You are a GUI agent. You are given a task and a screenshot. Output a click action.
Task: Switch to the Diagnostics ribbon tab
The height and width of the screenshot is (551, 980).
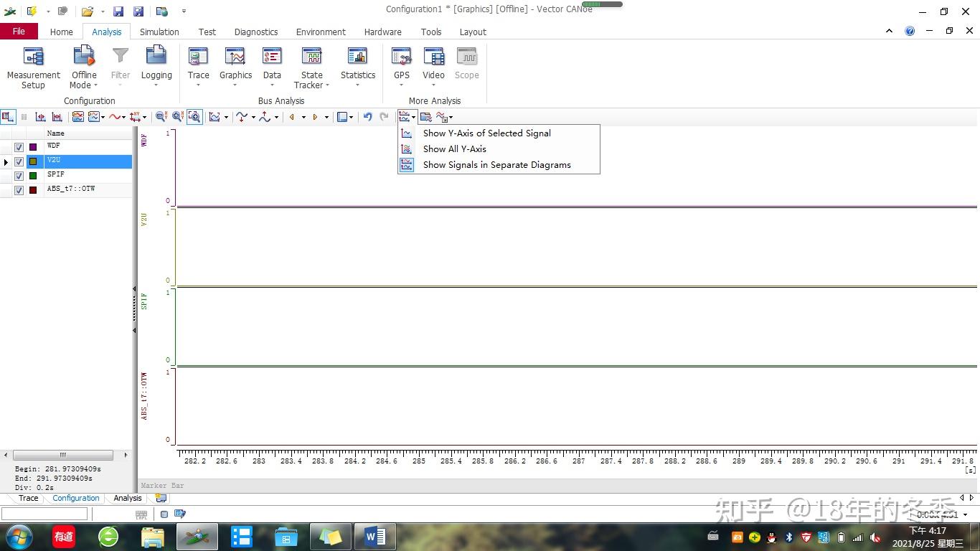click(x=256, y=32)
